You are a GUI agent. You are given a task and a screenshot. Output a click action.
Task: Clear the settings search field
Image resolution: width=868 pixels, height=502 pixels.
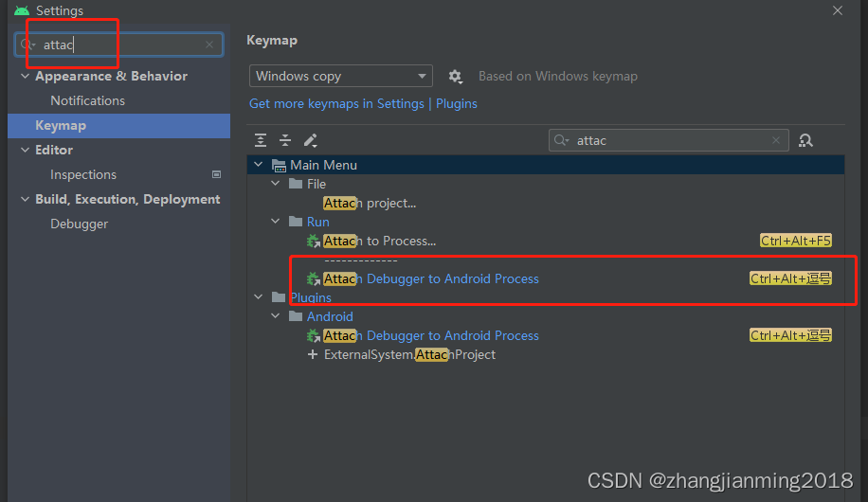(x=209, y=45)
